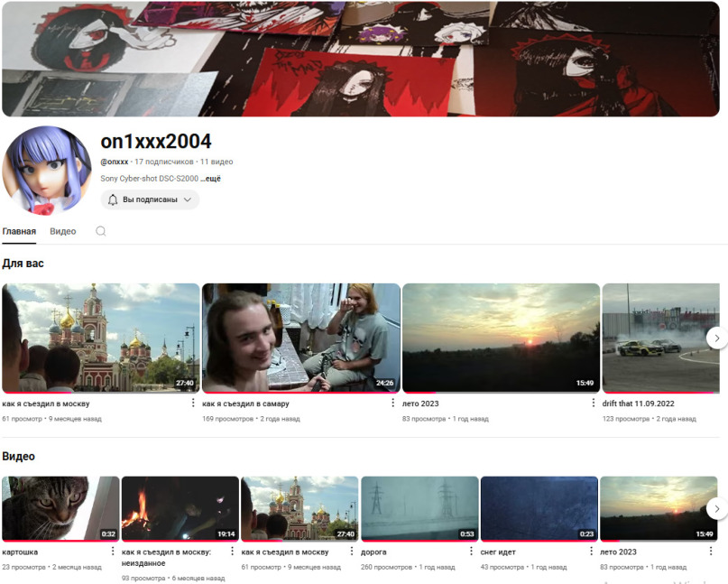The height and width of the screenshot is (584, 728).
Task: Open options menu for "снег идет" video
Action: pyautogui.click(x=591, y=551)
